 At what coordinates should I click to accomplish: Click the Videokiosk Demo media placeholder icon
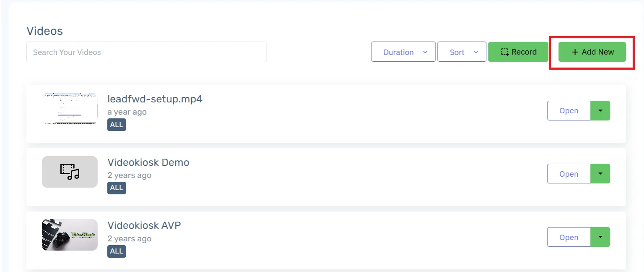(x=70, y=172)
